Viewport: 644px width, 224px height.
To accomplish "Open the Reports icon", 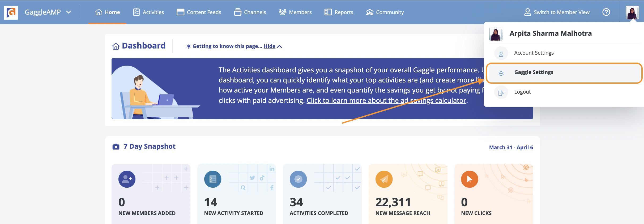I will 328,12.
